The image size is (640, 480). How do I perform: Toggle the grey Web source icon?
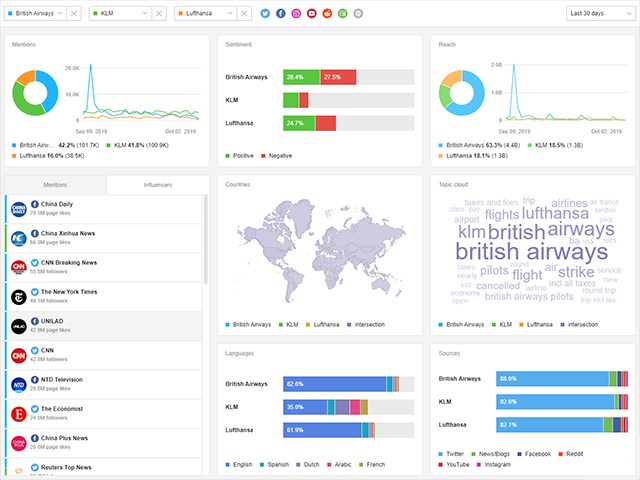click(358, 13)
